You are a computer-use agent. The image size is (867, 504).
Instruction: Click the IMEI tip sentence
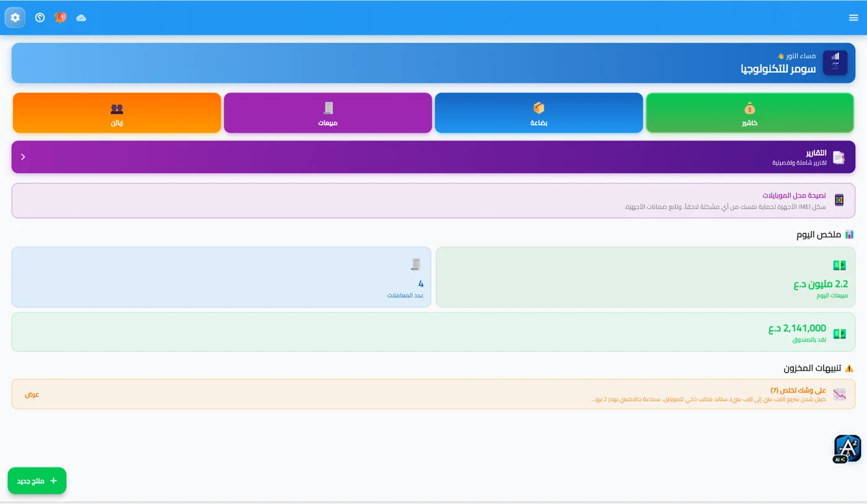pyautogui.click(x=725, y=207)
